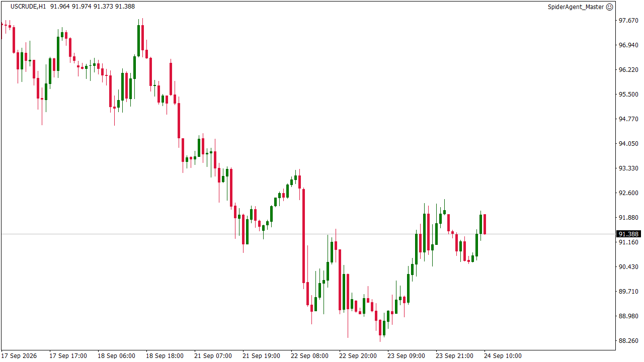
Task: Click the 96.220 price scale label
Action: tap(628, 69)
